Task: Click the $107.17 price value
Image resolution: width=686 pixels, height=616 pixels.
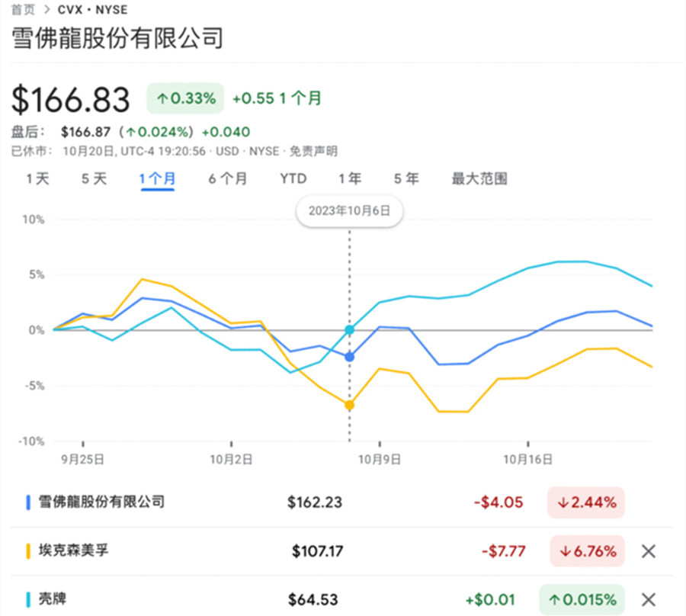Action: 318,550
